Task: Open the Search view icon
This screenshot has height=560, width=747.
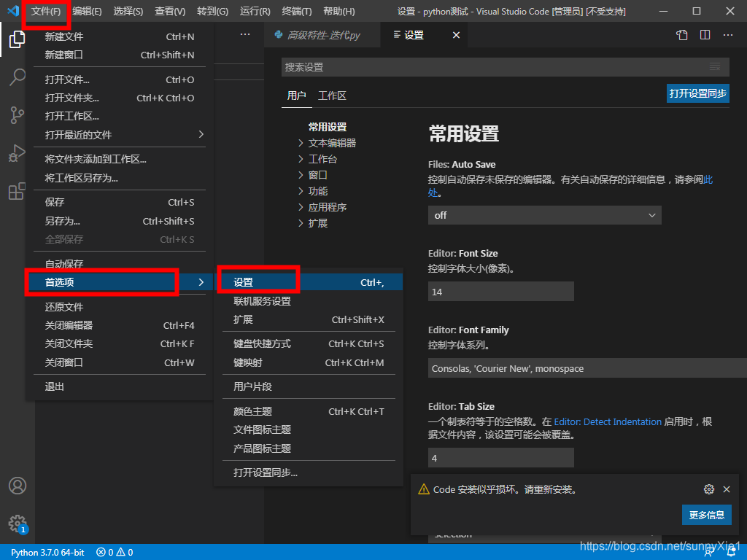Action: tap(18, 77)
